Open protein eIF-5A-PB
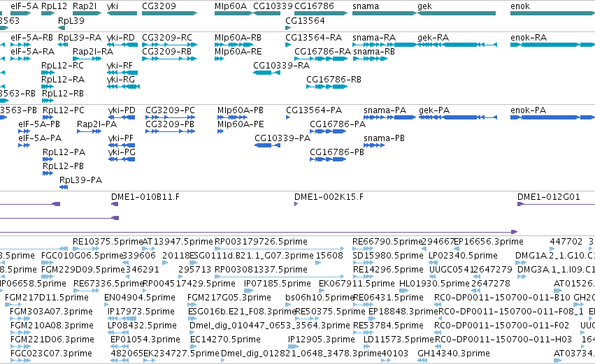The width and height of the screenshot is (595, 364). pos(39,124)
